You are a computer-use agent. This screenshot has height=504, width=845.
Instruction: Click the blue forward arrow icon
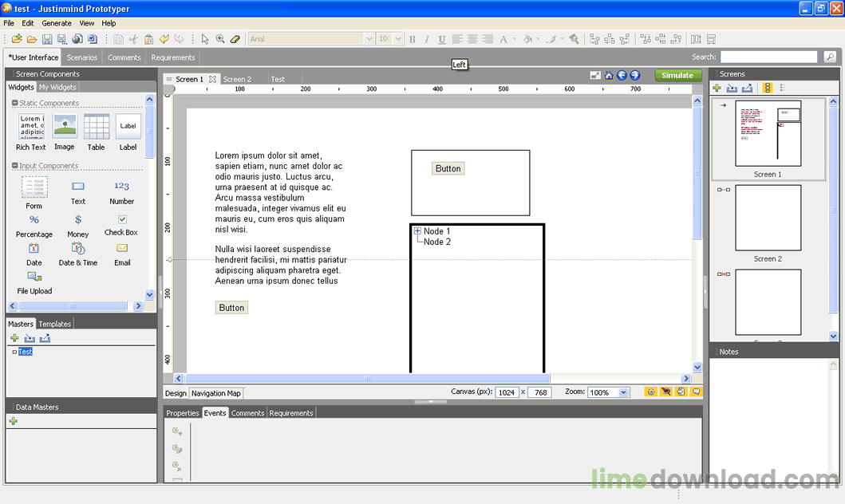(635, 76)
